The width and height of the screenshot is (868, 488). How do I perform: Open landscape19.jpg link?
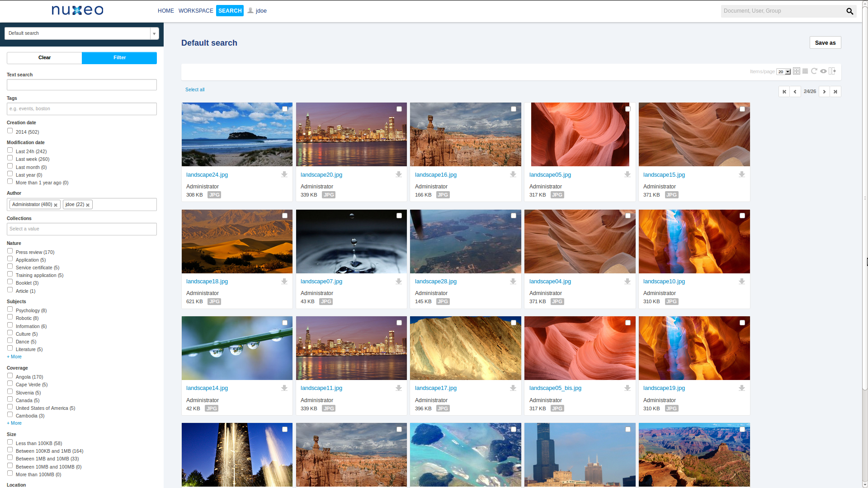[x=664, y=388]
